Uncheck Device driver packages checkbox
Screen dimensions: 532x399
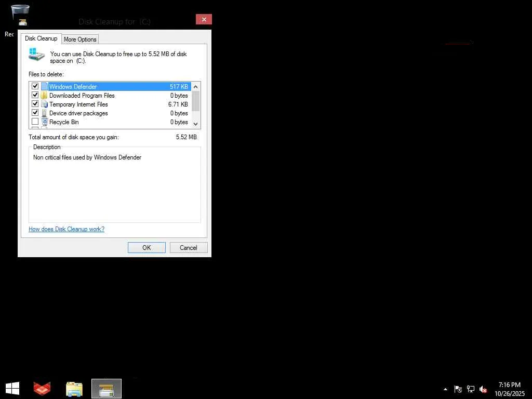click(35, 113)
